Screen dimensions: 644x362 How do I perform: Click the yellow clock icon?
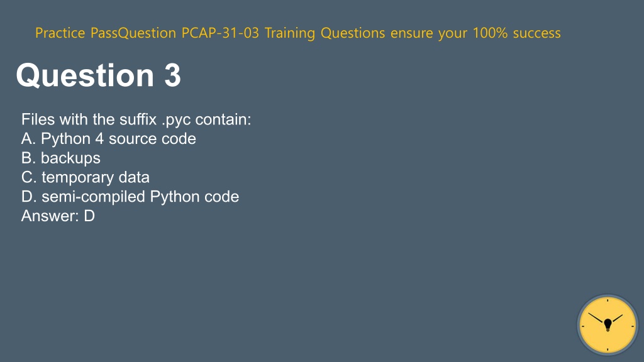608,326
